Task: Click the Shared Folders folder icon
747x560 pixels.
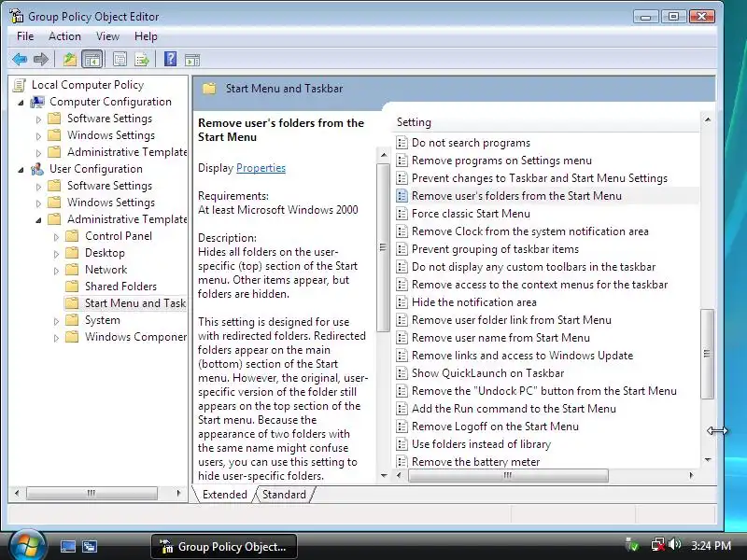Action: click(72, 287)
